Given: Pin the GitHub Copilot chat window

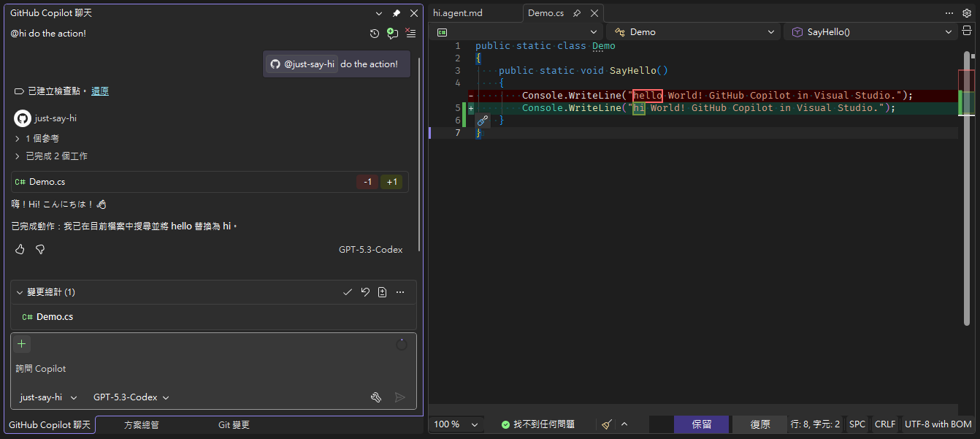Looking at the screenshot, I should (x=397, y=13).
